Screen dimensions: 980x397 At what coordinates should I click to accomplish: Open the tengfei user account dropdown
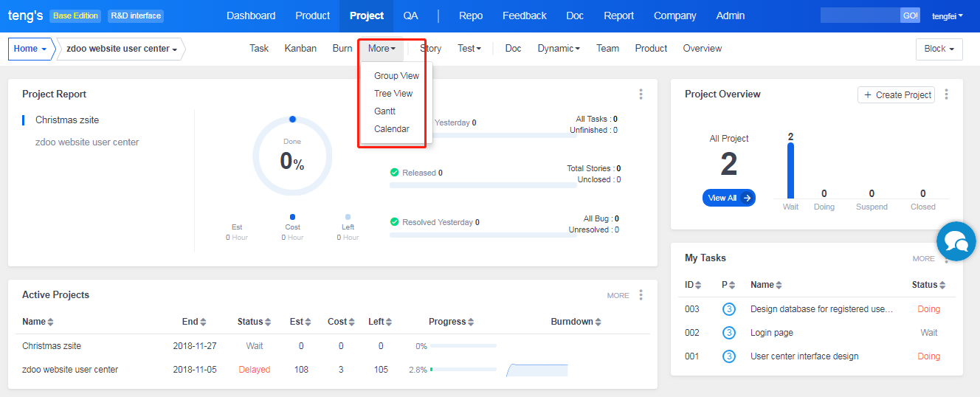coord(948,15)
